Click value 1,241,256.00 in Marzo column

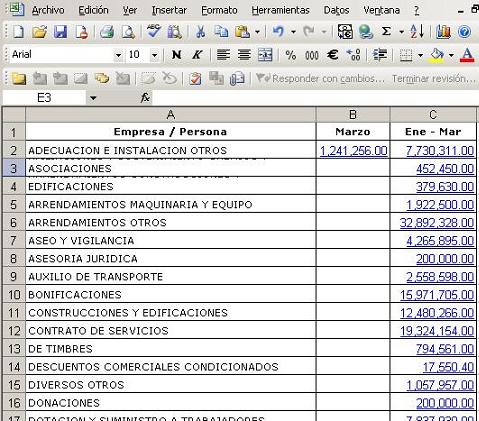tap(353, 150)
